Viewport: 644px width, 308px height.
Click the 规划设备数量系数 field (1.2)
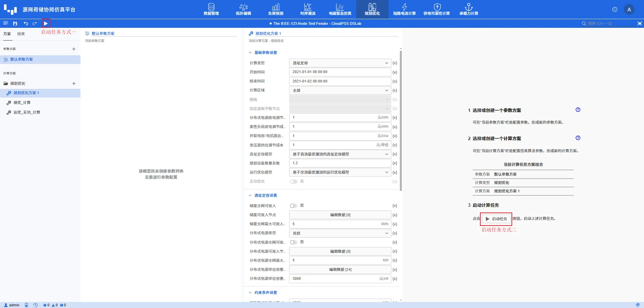tap(340, 163)
